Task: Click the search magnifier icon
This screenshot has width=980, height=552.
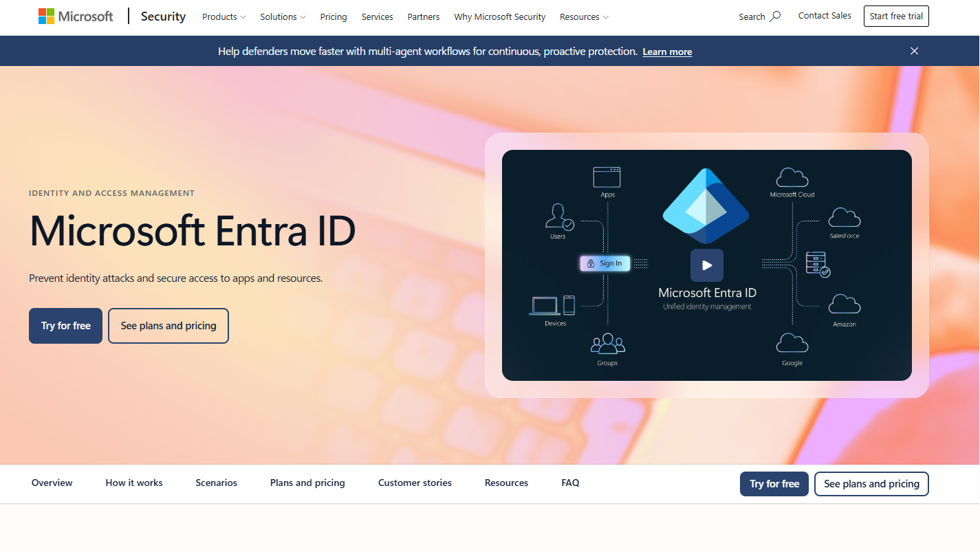Action: pyautogui.click(x=775, y=16)
